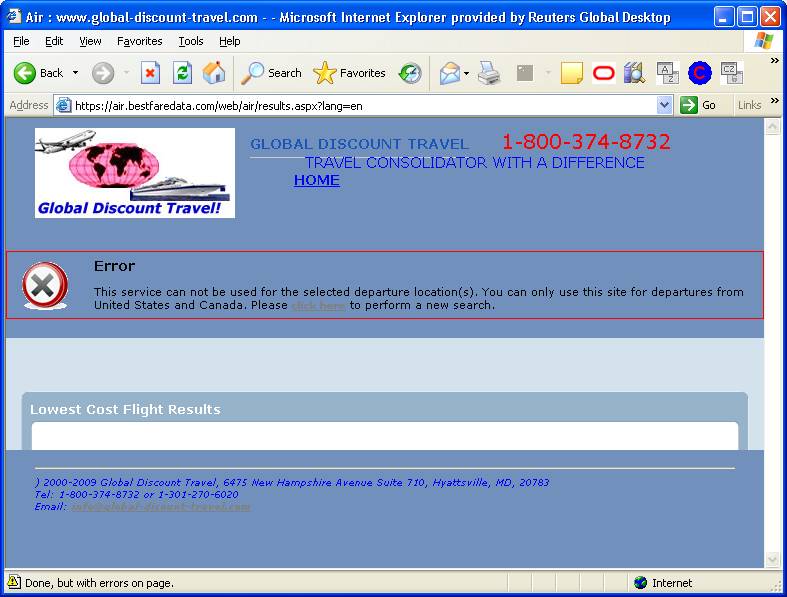Screen dimensions: 787x597
Task: Click the IE icon in title bar
Action: pyautogui.click(x=14, y=16)
